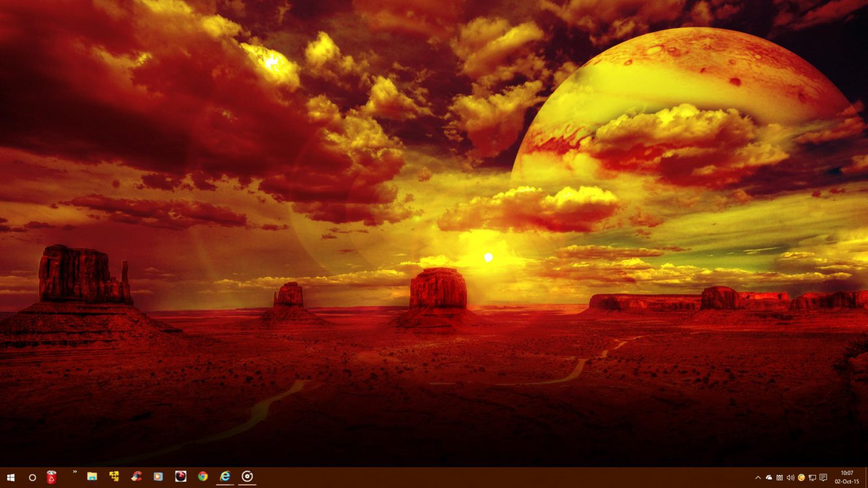Open the yellow blocks app on taskbar

(x=115, y=476)
